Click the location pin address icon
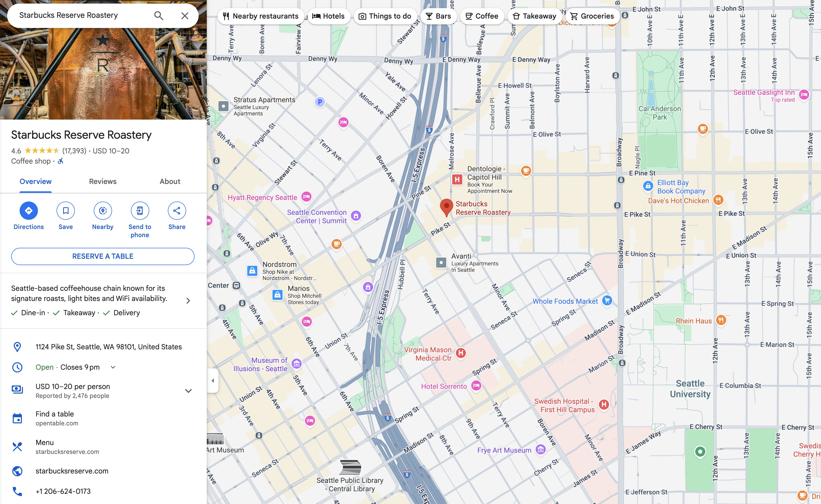This screenshot has height=504, width=821. 17,347
